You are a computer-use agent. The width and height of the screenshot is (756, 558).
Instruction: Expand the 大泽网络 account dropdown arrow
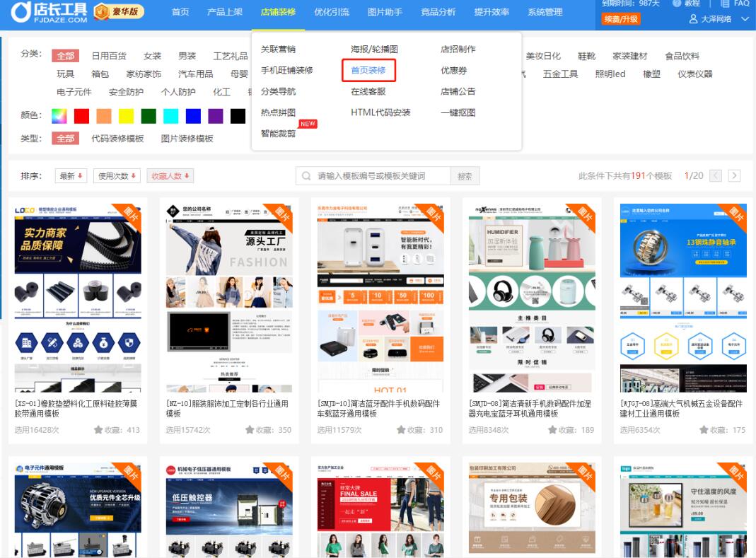click(745, 19)
